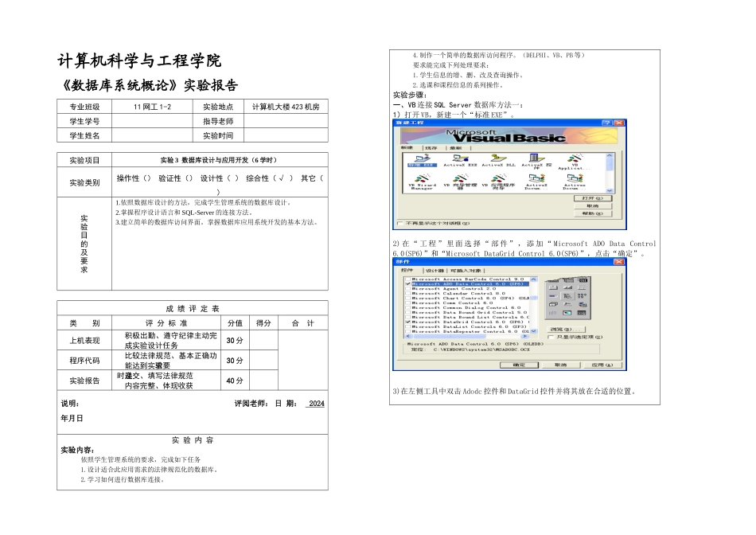Click the text 实验3 数据库设计与应用开发（6学时）

coord(219,160)
